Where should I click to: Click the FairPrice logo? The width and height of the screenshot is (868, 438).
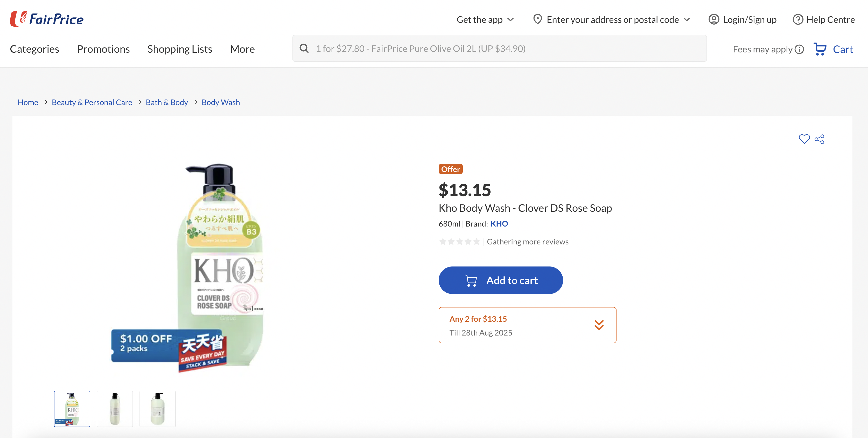(x=47, y=19)
